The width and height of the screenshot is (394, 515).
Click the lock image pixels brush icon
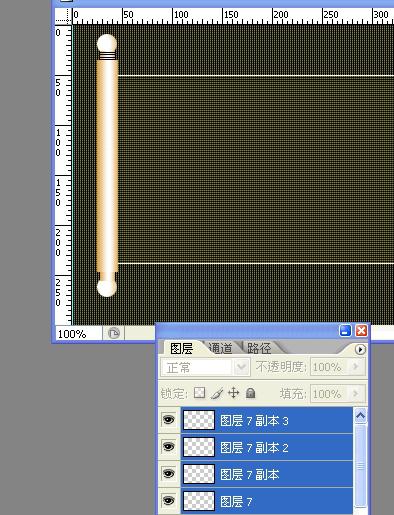pos(217,393)
